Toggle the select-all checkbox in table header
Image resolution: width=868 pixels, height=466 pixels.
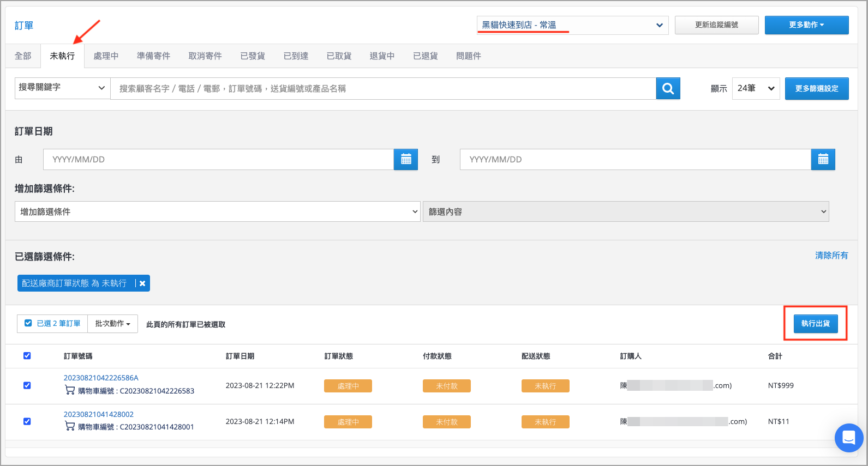(x=27, y=356)
